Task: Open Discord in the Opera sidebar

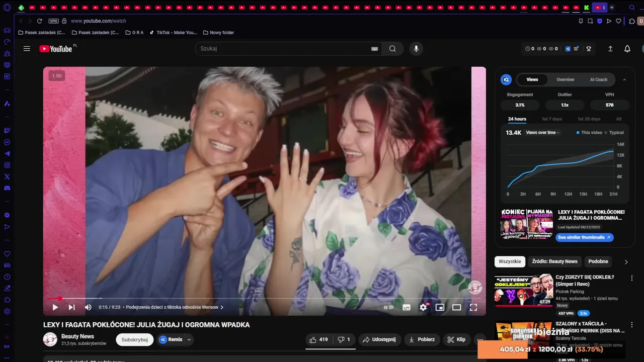Action: pyautogui.click(x=7, y=188)
